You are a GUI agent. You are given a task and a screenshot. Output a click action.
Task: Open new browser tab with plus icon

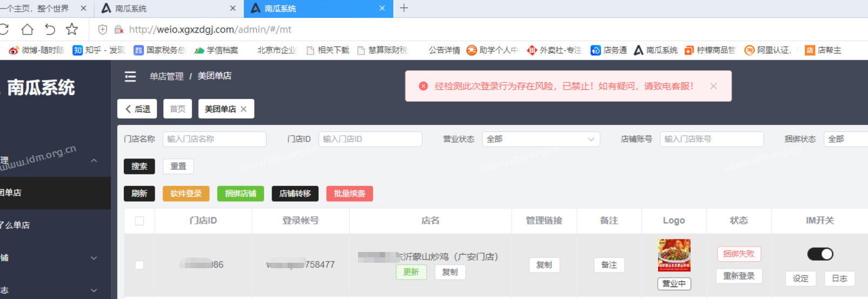[x=404, y=8]
